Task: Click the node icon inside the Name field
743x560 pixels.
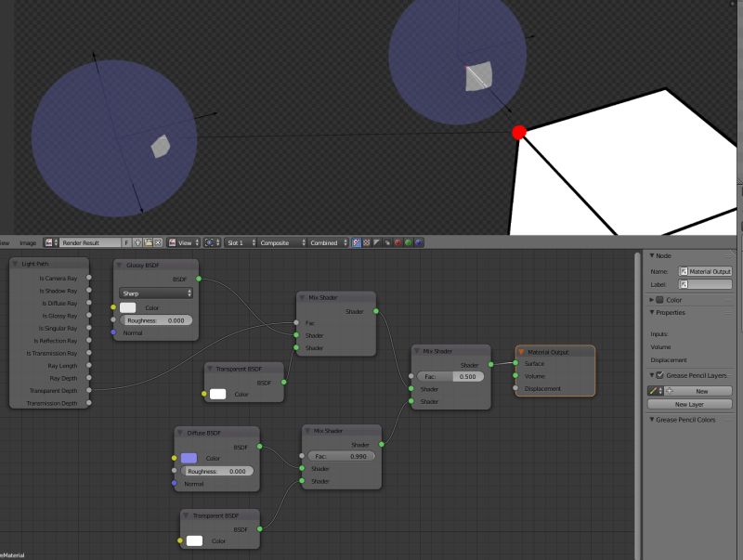Action: tap(683, 270)
